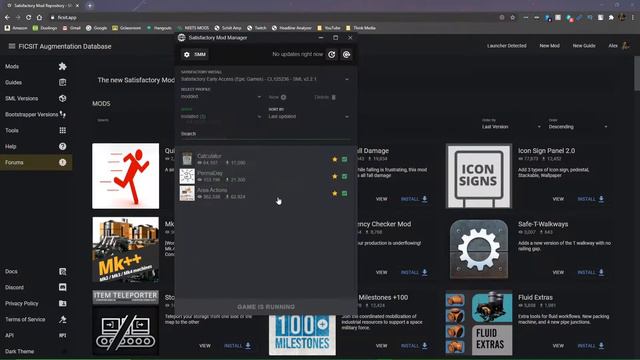Viewport: 640px width, 360px height.
Task: Click the Satisfactory Mod Manager logo icon
Action: pyautogui.click(x=182, y=38)
